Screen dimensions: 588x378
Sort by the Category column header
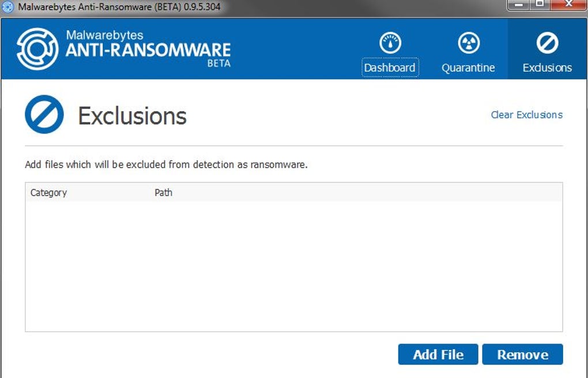point(49,192)
